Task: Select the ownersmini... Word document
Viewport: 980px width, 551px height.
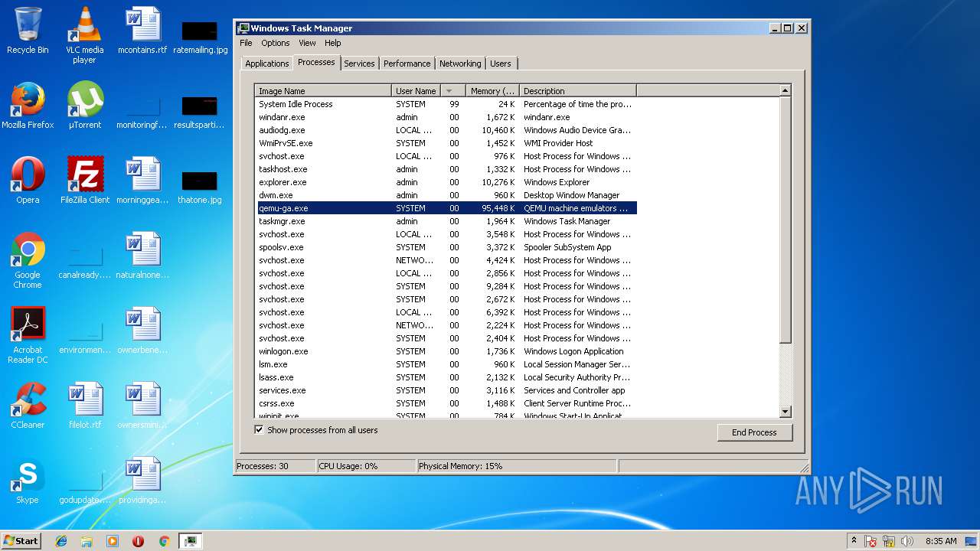Action: [142, 406]
